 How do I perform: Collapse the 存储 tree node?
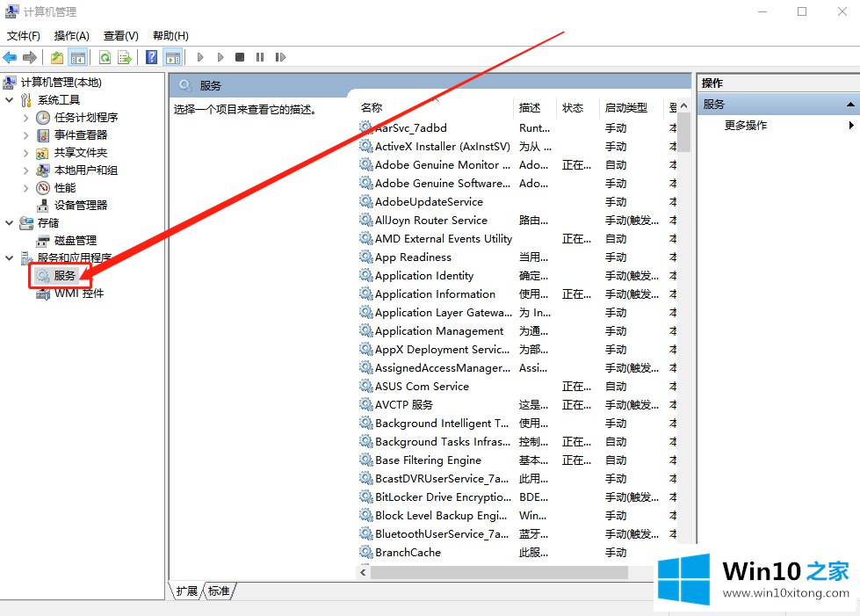coord(10,222)
